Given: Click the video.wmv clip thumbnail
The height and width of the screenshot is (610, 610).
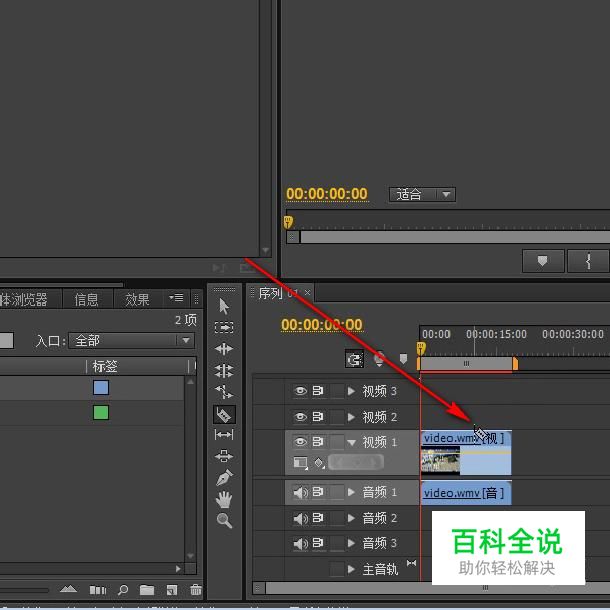Looking at the screenshot, I should click(x=440, y=460).
